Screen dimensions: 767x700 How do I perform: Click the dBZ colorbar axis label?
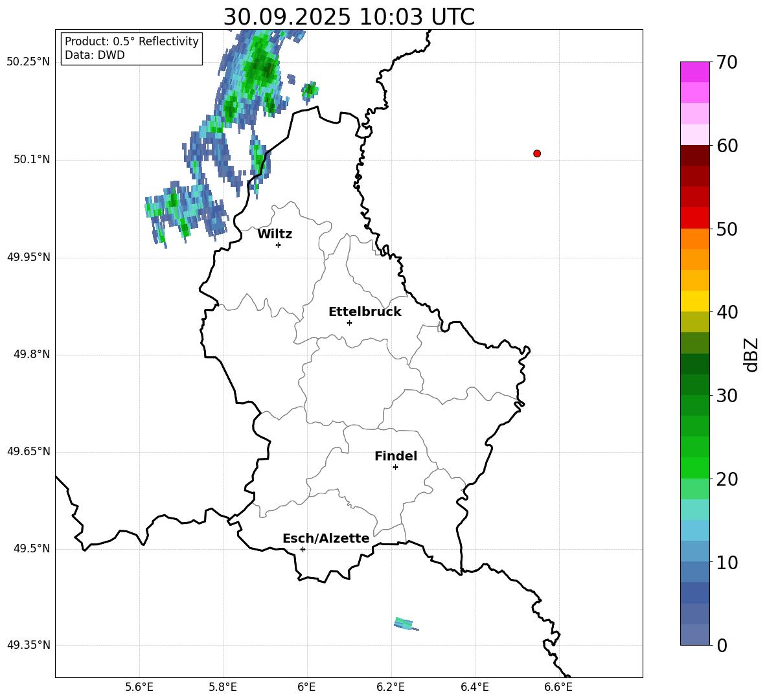tap(752, 354)
